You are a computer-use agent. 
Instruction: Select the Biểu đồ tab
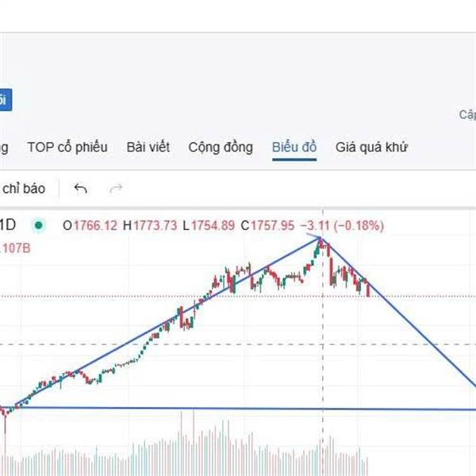(294, 148)
